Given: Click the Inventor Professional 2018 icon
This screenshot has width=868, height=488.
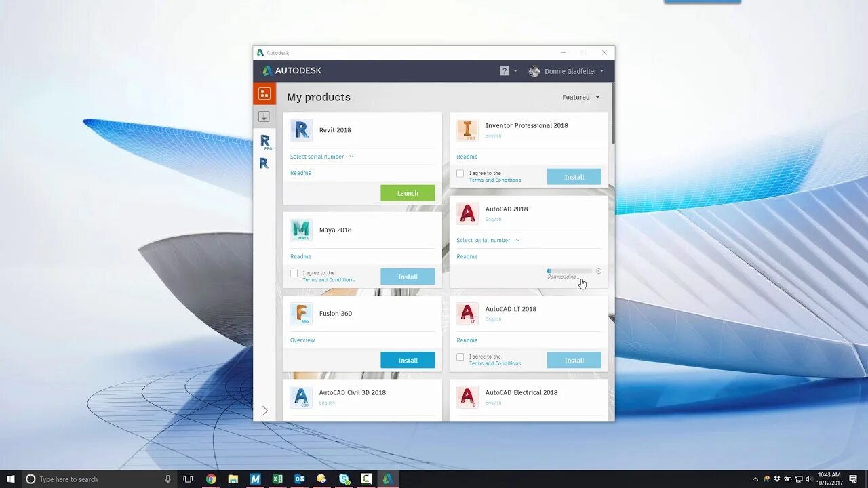Looking at the screenshot, I should click(x=467, y=130).
